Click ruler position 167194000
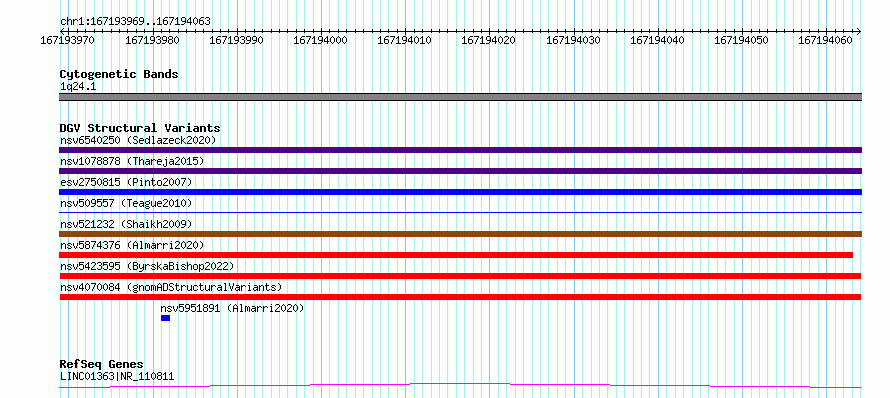 321,40
